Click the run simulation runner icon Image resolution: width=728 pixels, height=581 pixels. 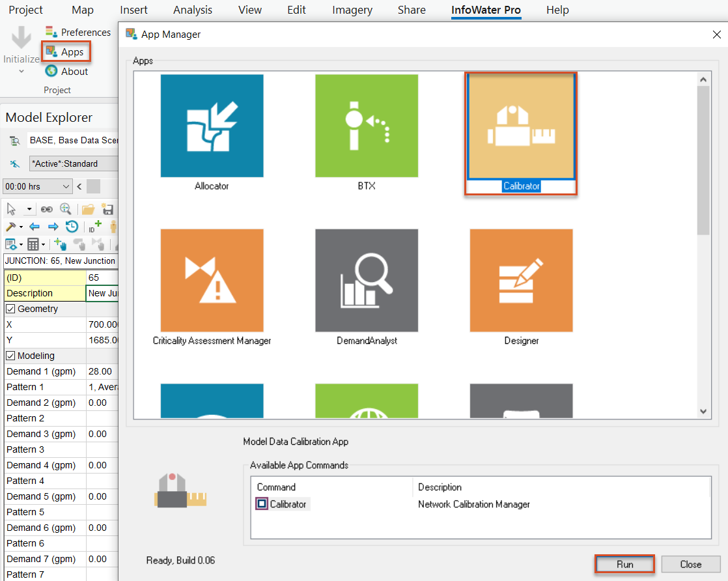(14, 163)
